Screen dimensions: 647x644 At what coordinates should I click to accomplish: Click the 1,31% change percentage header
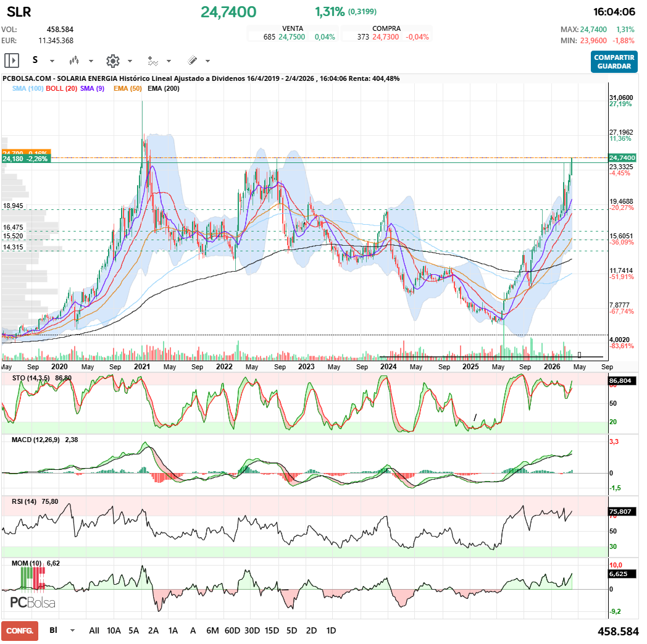click(x=330, y=12)
